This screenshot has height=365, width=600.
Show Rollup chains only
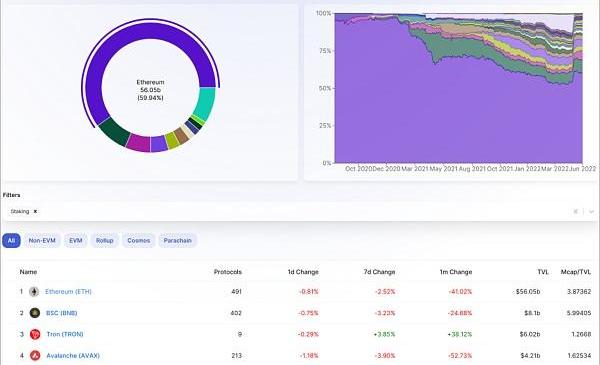coord(104,241)
